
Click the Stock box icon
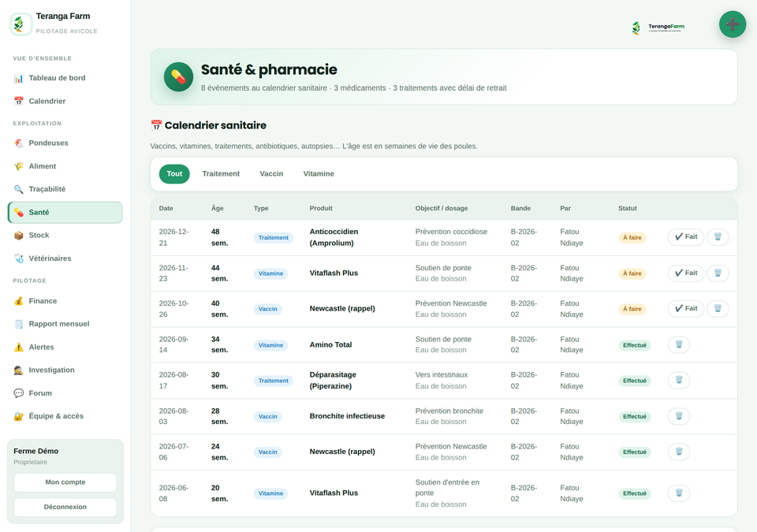(18, 235)
